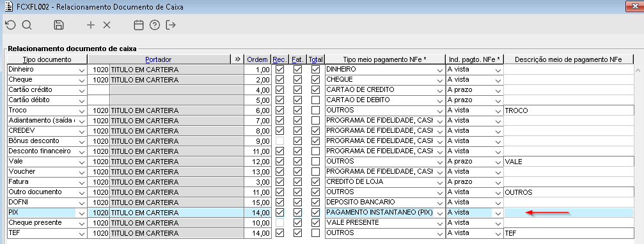Exit the form via exit arrow icon

171,25
